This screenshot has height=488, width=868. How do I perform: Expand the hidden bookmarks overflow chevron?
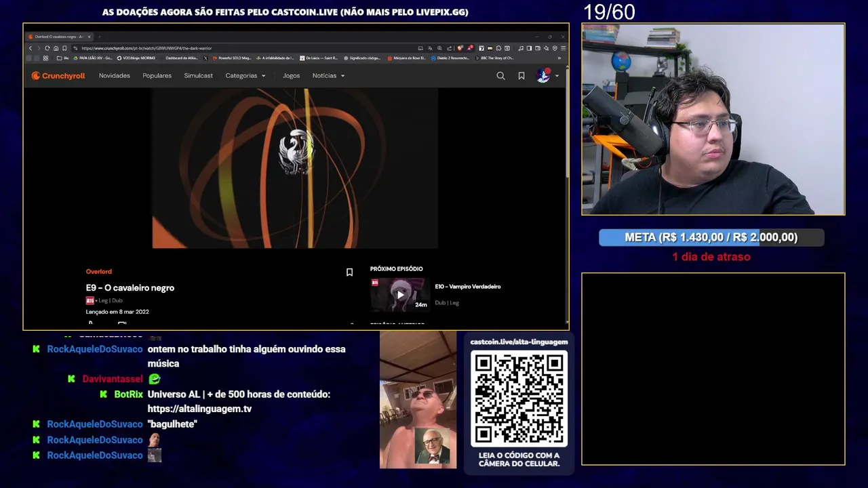559,58
